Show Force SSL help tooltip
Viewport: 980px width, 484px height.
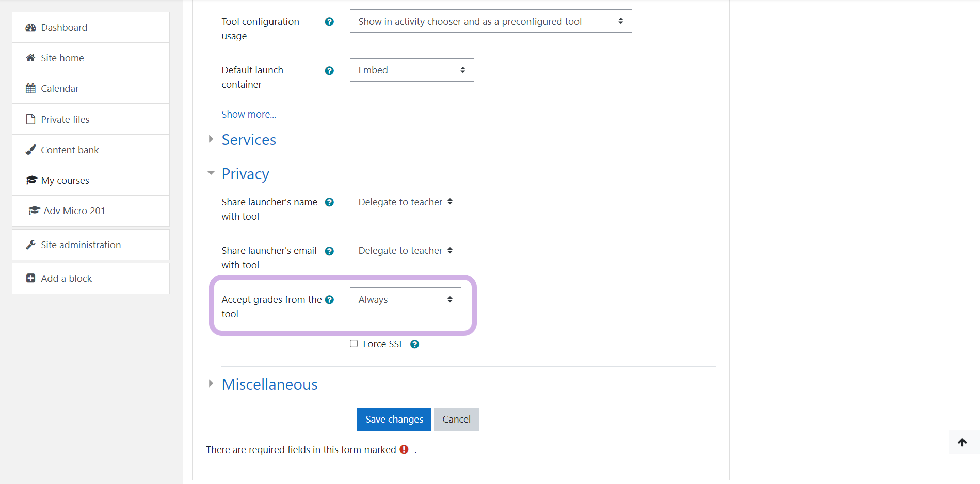pos(414,344)
